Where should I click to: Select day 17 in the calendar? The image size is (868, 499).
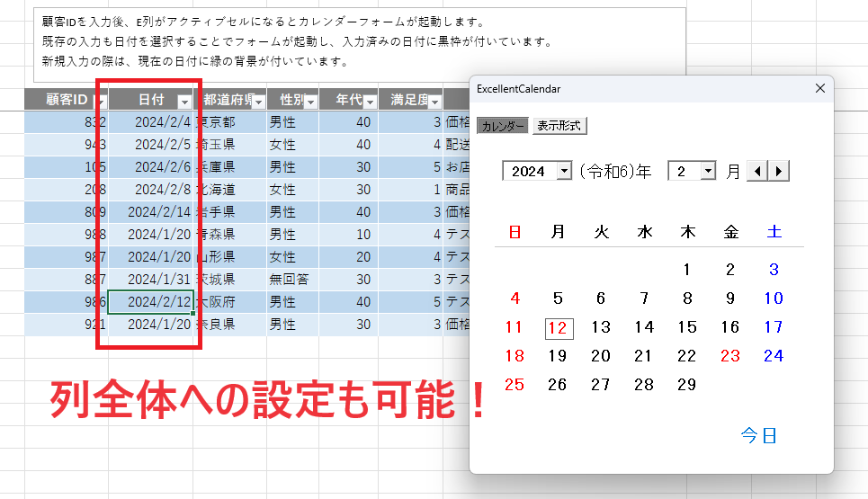click(x=774, y=327)
